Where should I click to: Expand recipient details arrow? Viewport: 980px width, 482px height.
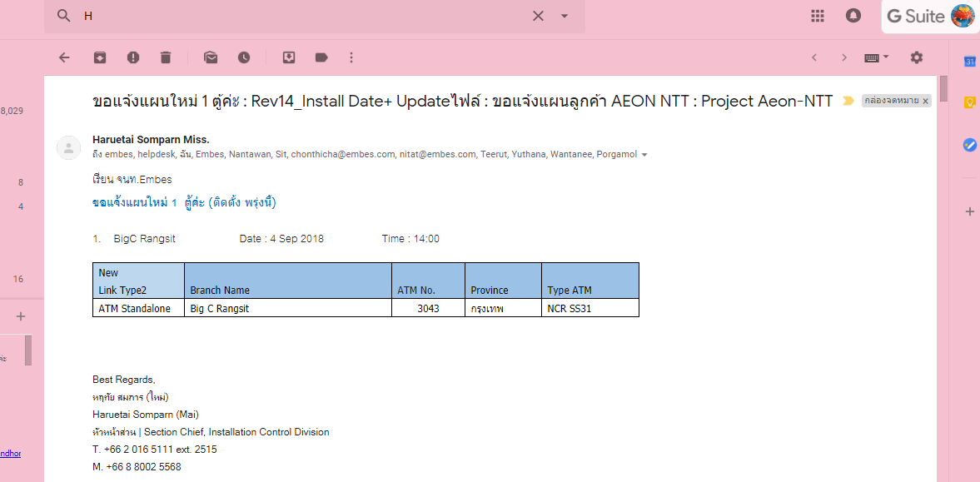tap(644, 154)
